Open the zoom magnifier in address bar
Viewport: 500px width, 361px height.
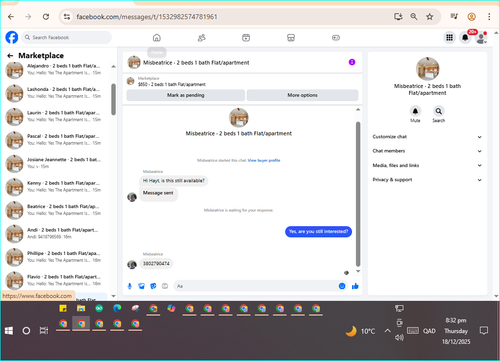pos(414,16)
